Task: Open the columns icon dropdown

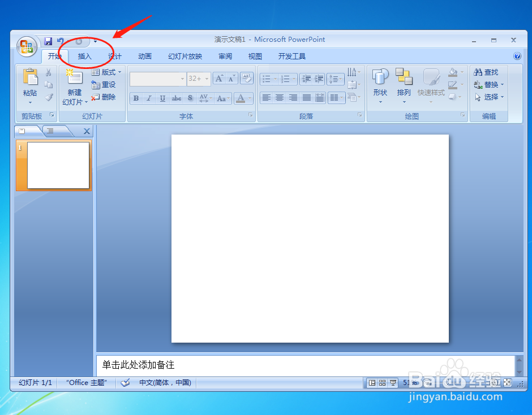Action: (x=337, y=98)
